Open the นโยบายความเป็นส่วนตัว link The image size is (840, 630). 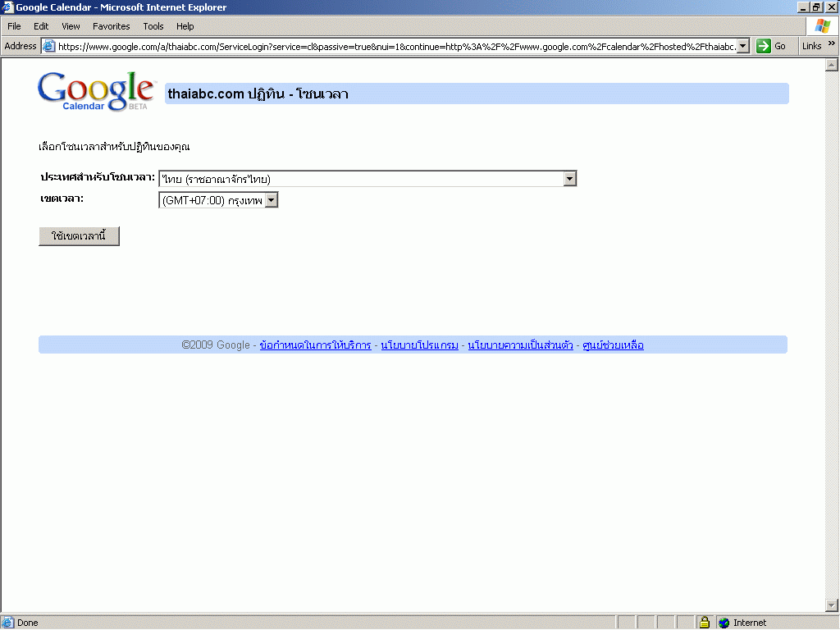click(520, 345)
